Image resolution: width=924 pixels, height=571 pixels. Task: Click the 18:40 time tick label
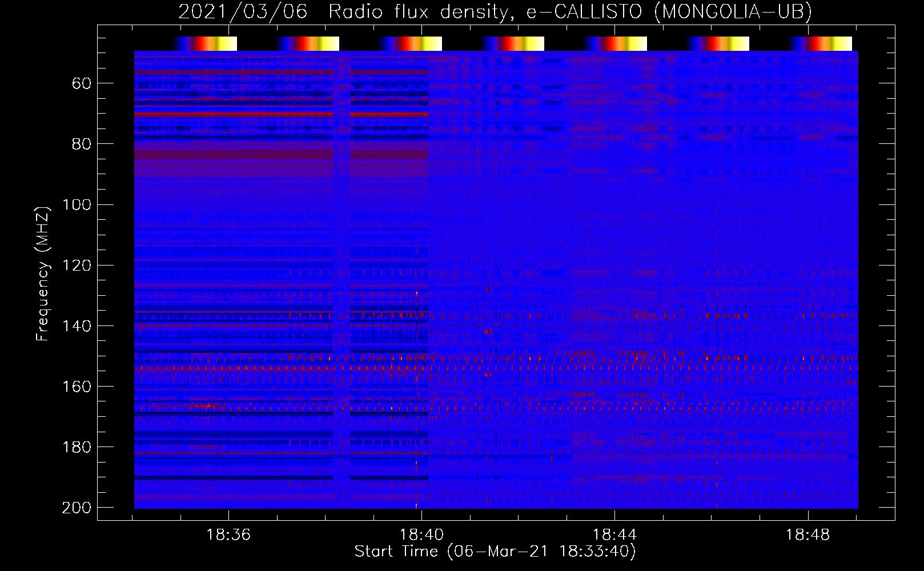[421, 535]
